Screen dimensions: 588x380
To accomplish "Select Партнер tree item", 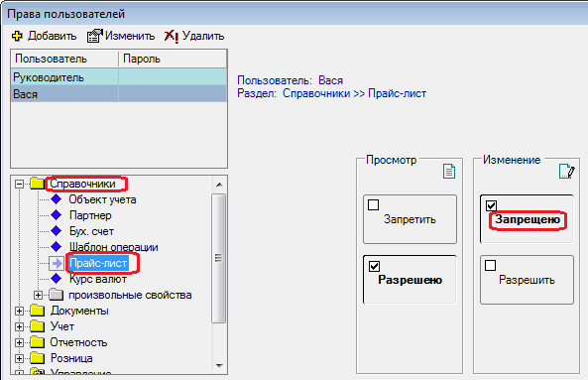I will pyautogui.click(x=90, y=215).
